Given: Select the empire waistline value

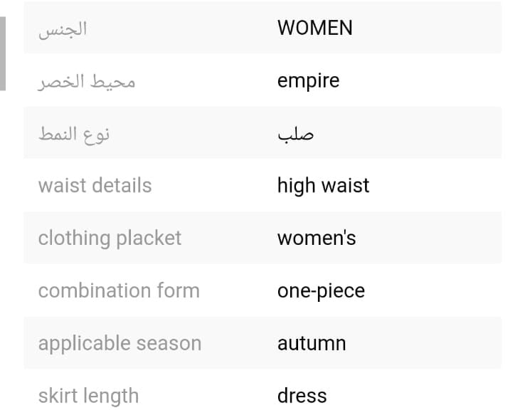Looking at the screenshot, I should point(308,80).
